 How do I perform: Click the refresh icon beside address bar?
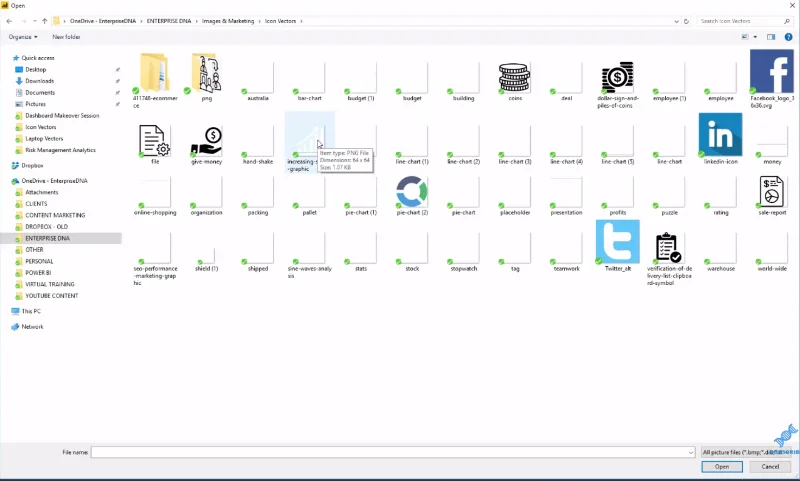pos(686,21)
